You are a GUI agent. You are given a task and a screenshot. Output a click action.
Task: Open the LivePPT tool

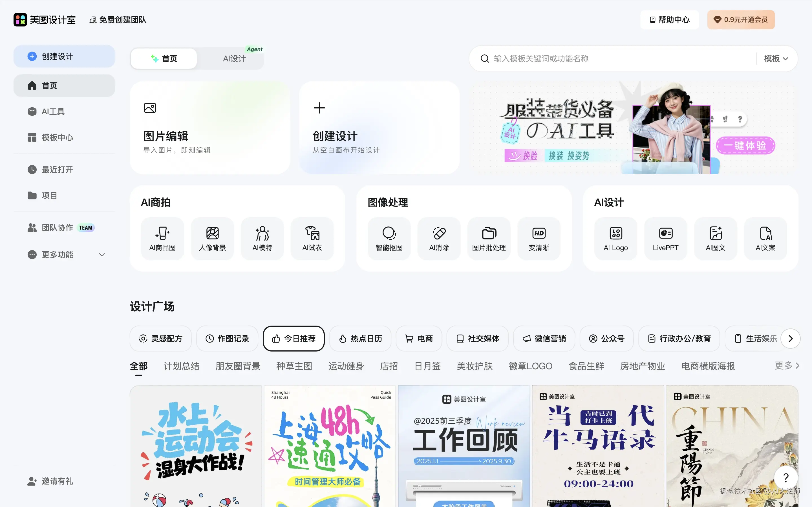tap(665, 238)
